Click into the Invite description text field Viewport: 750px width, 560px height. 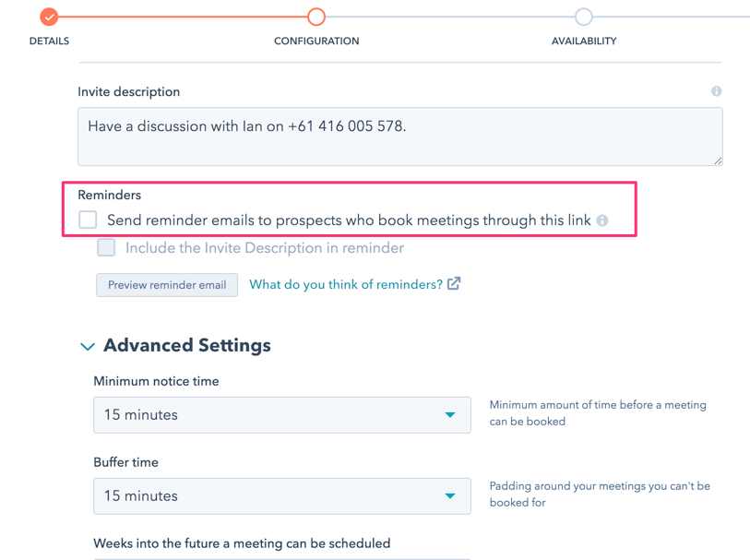click(x=399, y=137)
